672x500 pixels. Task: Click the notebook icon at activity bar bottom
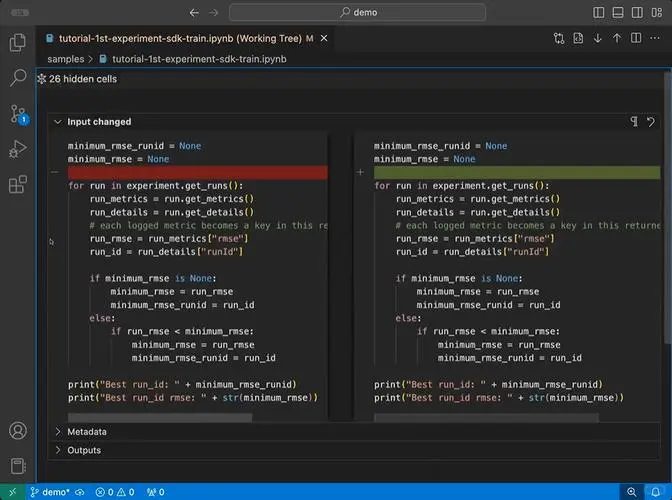tap(18, 466)
